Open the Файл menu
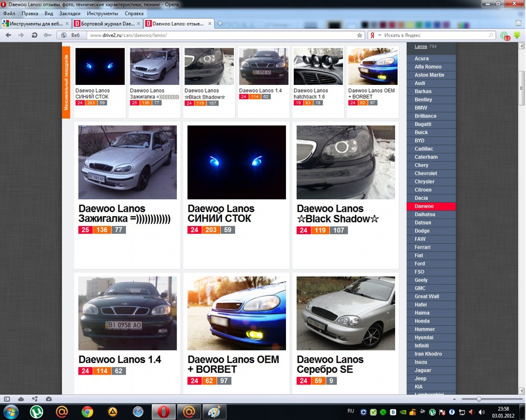The width and height of the screenshot is (526, 420). pos(9,13)
